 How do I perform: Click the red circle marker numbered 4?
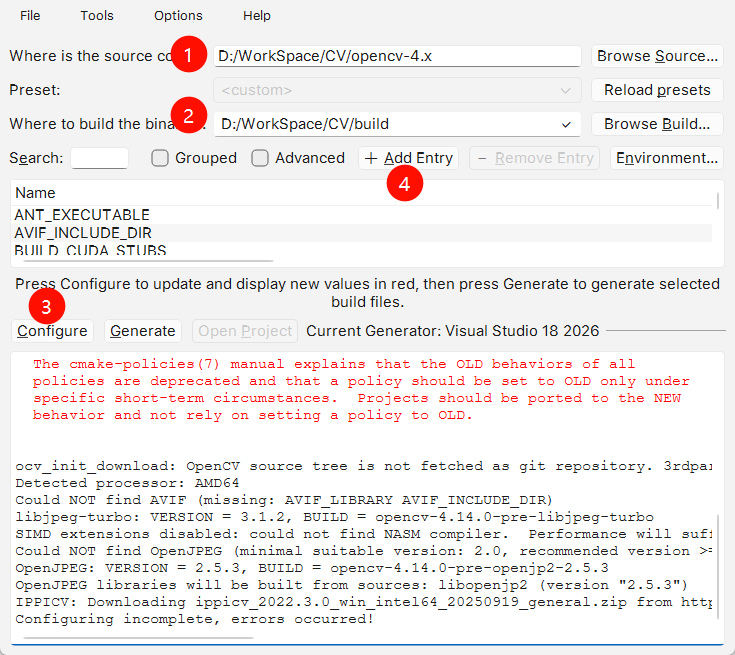pyautogui.click(x=404, y=184)
